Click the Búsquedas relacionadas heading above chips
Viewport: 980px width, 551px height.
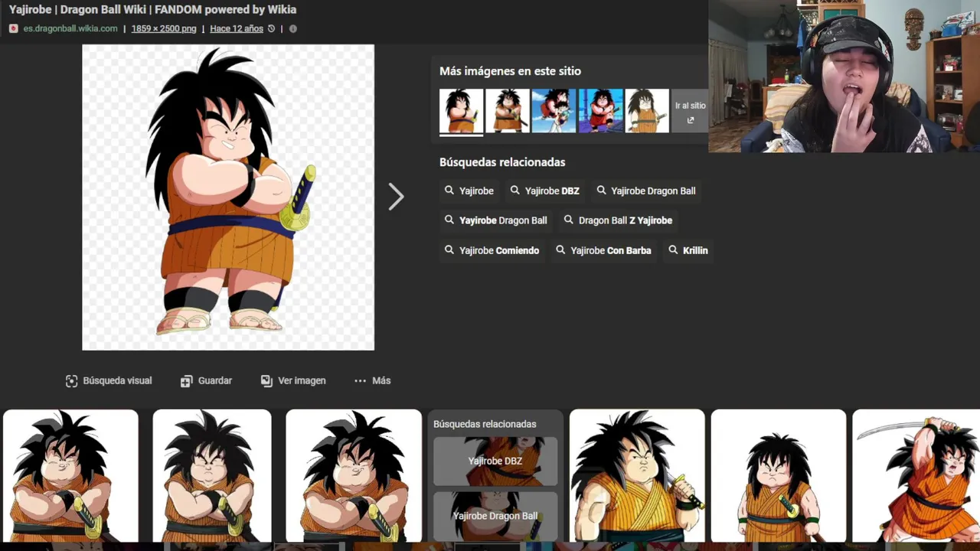(x=502, y=162)
